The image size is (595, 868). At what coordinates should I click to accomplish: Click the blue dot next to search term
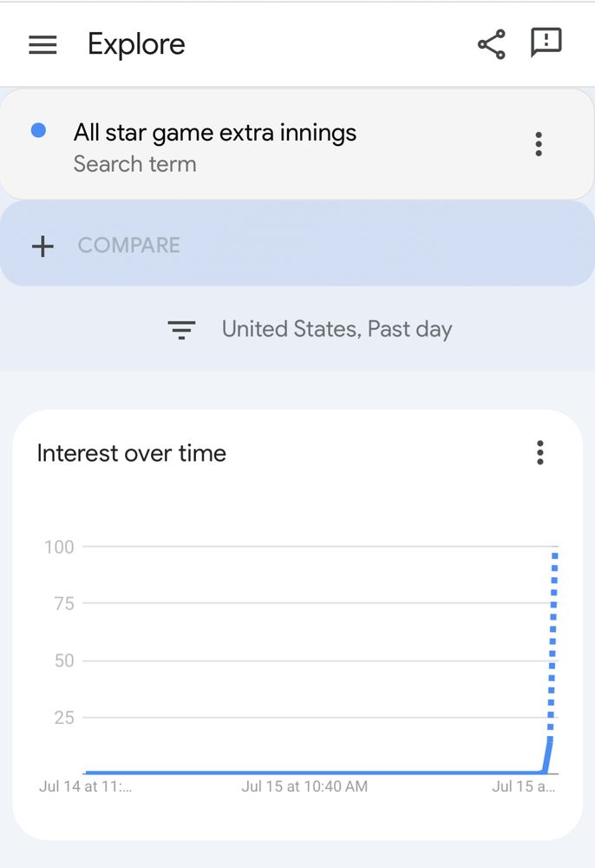click(x=38, y=130)
